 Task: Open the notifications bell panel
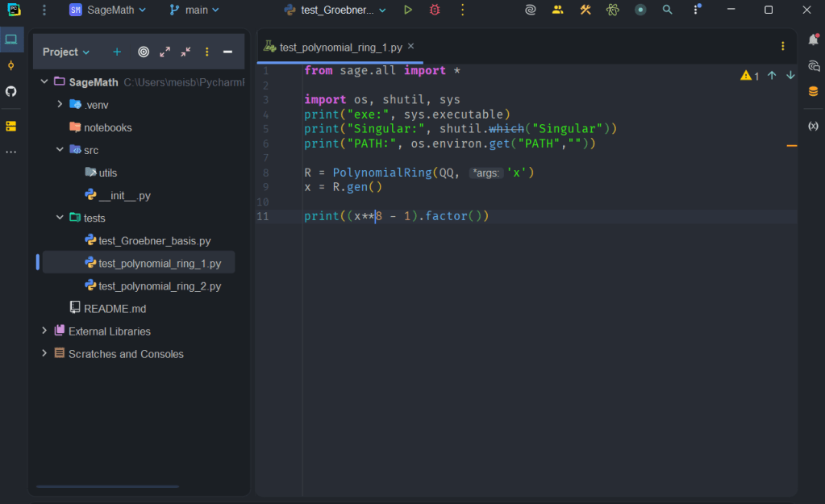click(x=814, y=38)
